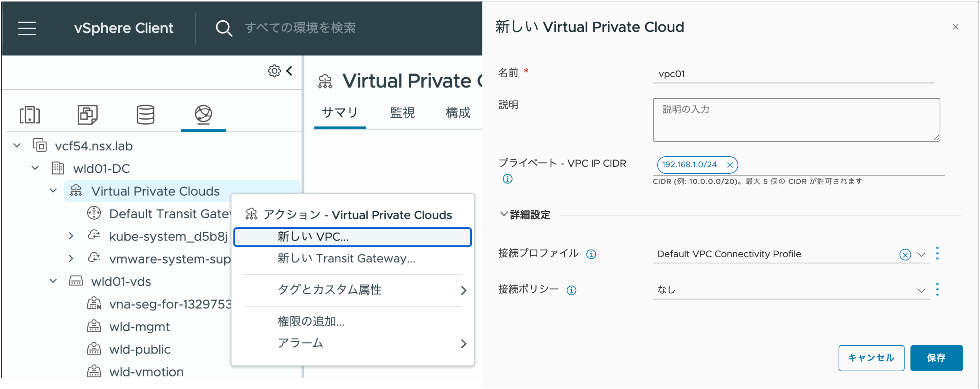The image size is (980, 389).
Task: Open inventory settings gear icon
Action: tap(274, 71)
